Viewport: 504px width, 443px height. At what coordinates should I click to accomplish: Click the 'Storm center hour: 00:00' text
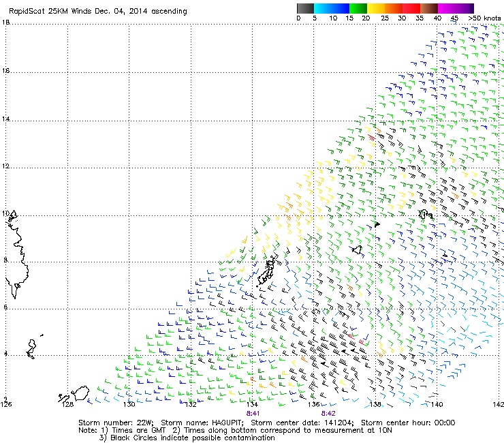tap(408, 423)
